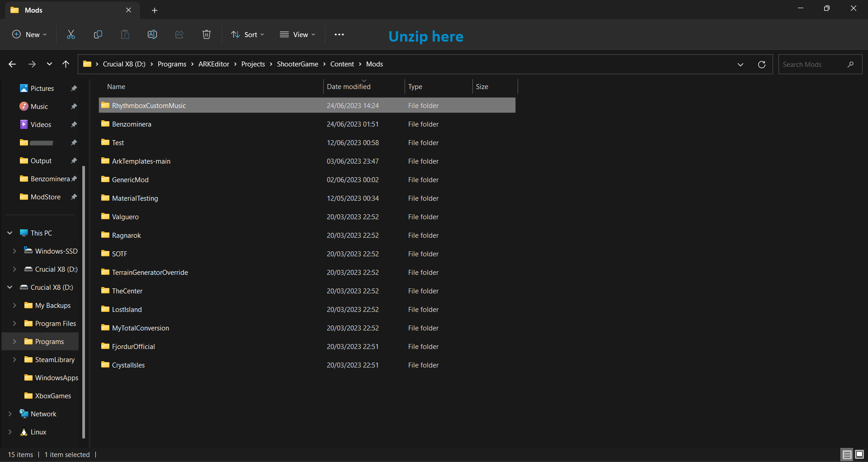868x462 pixels.
Task: Refresh the Mods folder view
Action: coord(762,64)
